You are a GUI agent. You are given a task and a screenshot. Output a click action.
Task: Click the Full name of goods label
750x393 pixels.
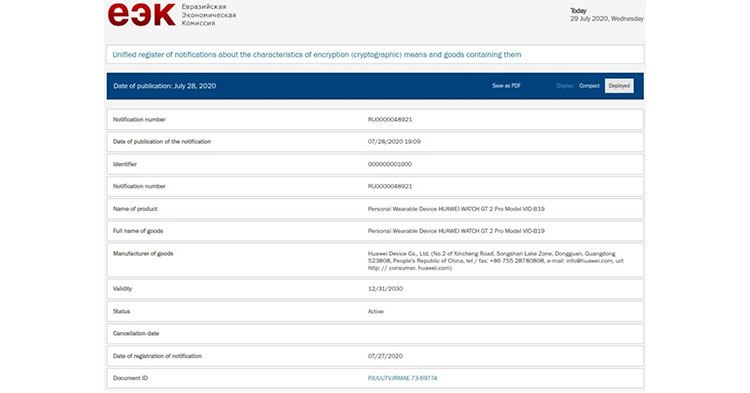click(x=138, y=231)
